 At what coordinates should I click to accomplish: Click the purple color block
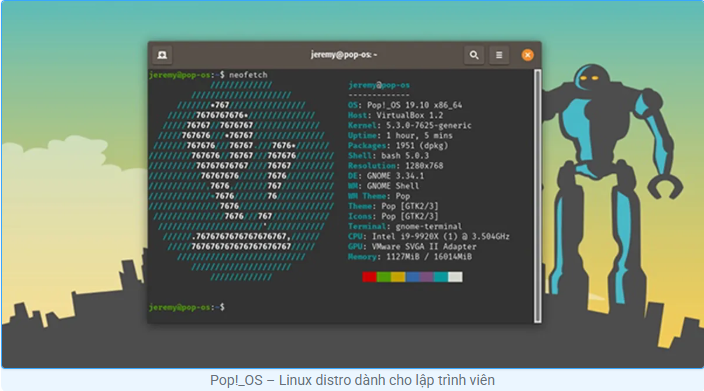pos(427,277)
